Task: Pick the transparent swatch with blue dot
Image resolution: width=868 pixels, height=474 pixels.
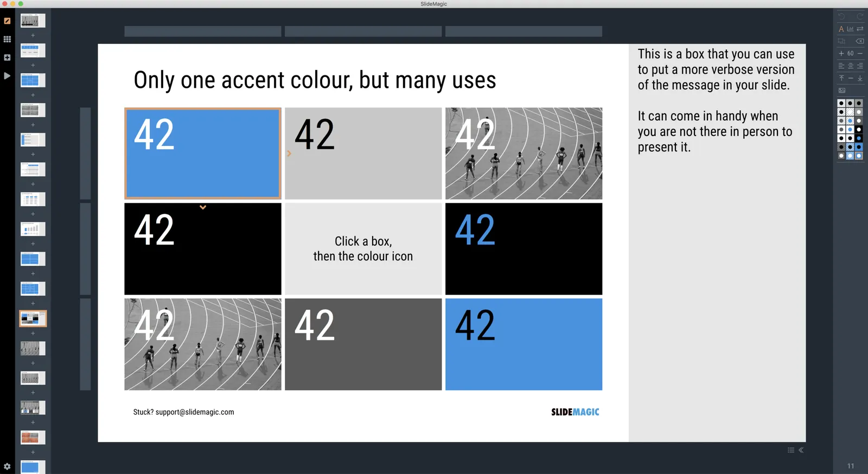Action: click(850, 120)
